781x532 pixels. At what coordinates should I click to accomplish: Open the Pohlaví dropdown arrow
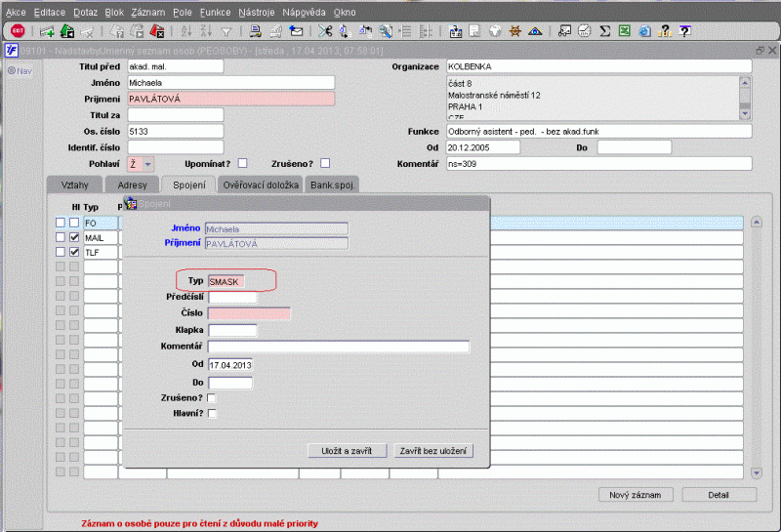click(148, 163)
